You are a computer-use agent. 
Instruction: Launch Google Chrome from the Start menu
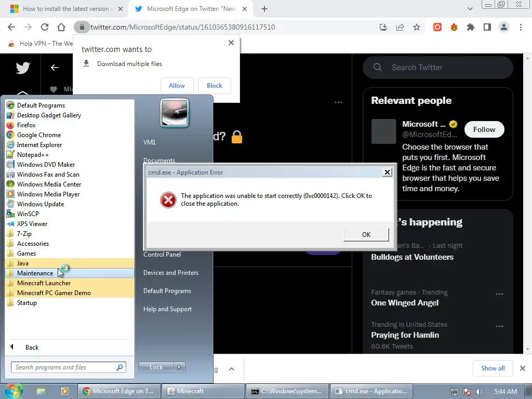[70, 135]
